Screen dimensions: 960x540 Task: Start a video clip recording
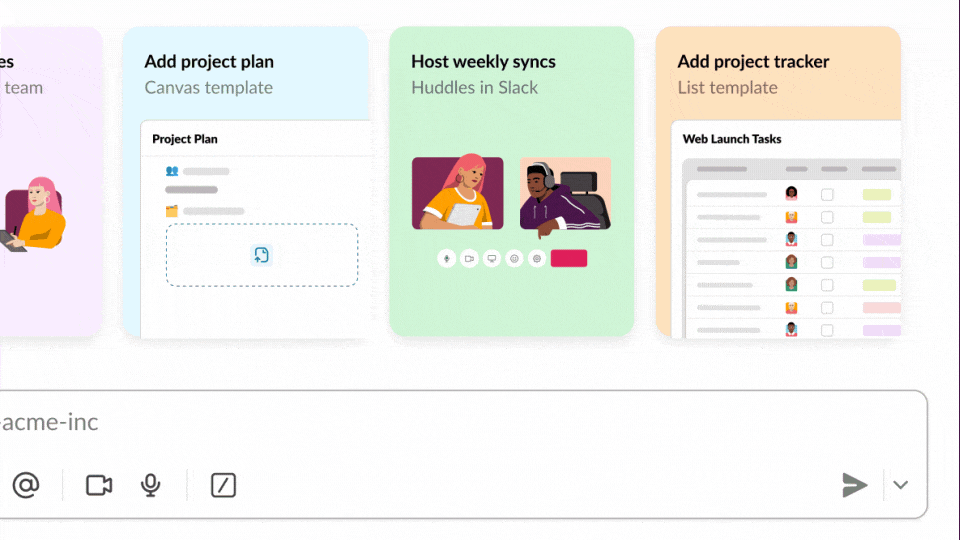pos(99,485)
